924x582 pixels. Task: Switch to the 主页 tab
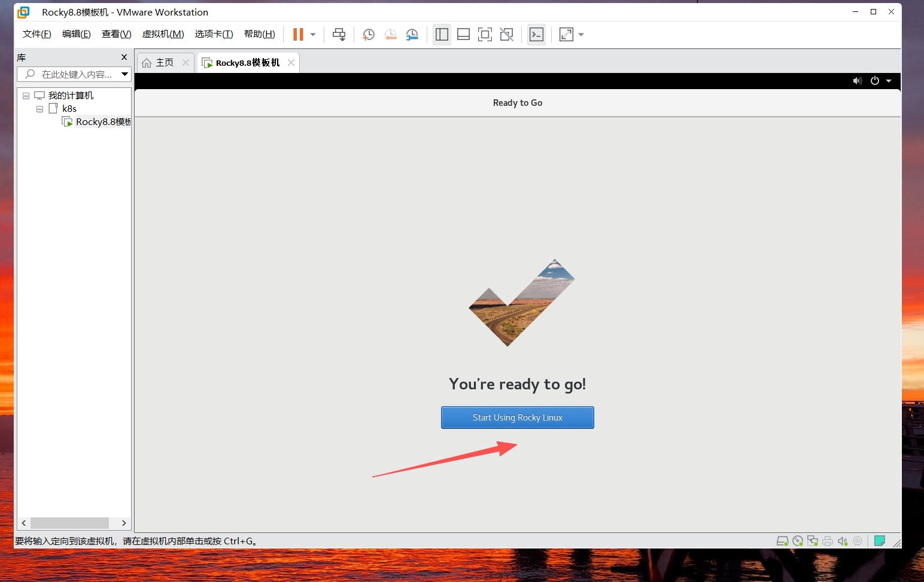click(x=166, y=63)
